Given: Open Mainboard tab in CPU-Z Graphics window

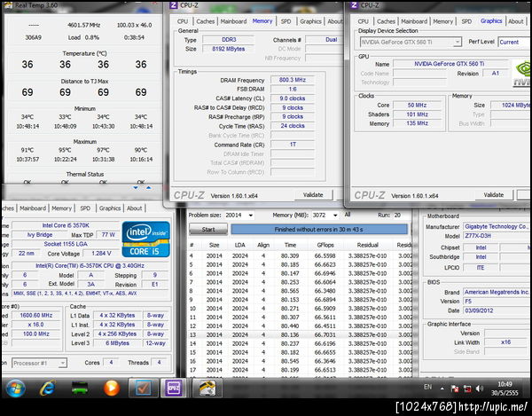Looking at the screenshot, I should 414,21.
